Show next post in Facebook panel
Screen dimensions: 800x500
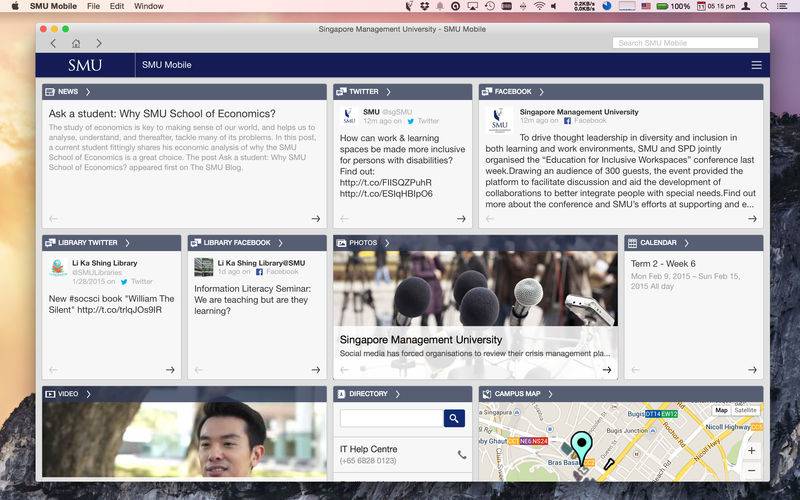click(752, 219)
